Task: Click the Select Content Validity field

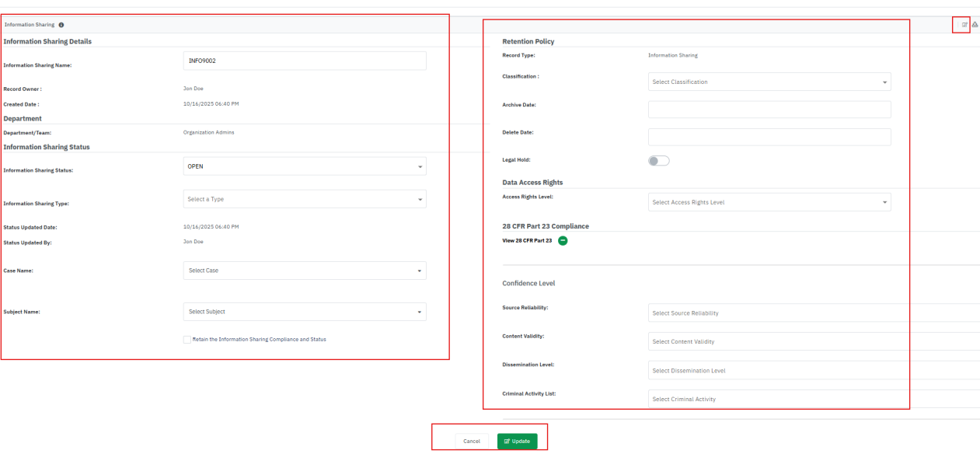Action: pos(777,342)
